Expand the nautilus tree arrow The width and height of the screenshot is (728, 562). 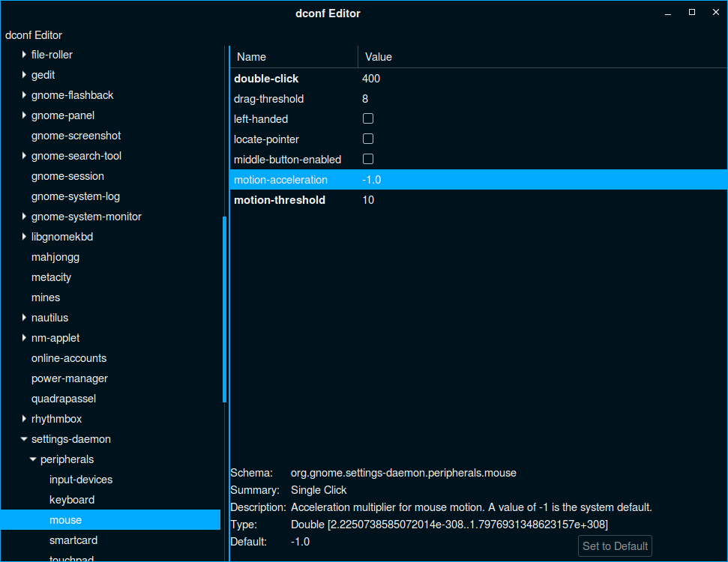coord(24,318)
